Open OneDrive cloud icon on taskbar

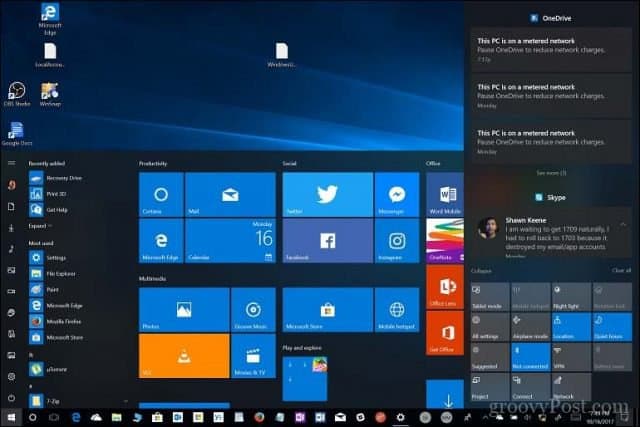(96, 417)
